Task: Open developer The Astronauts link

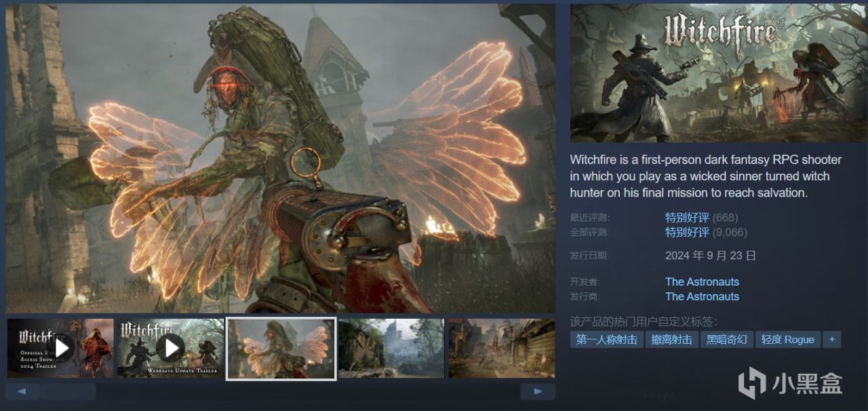Action: pos(702,281)
